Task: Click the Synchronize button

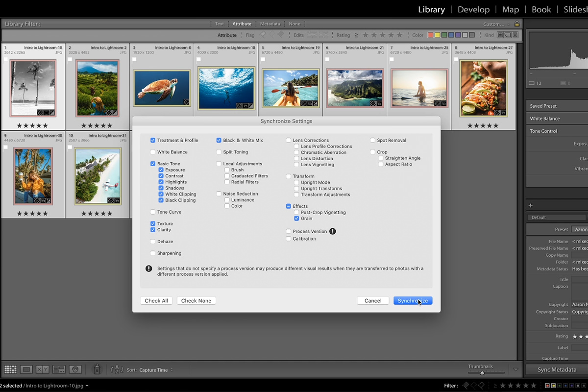Action: (x=413, y=300)
